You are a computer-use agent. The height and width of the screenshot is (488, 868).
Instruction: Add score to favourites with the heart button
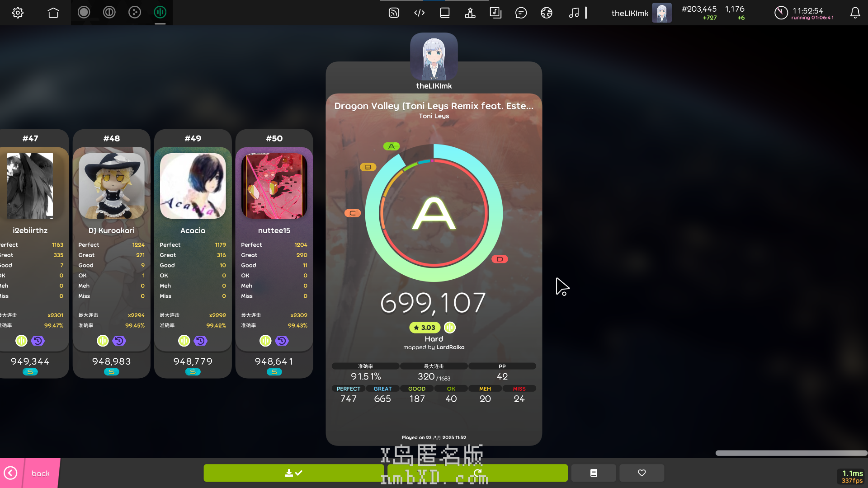tap(642, 473)
